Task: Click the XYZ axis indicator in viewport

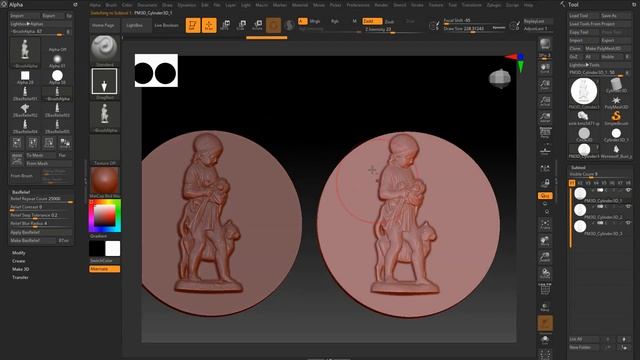Action: coord(517,62)
